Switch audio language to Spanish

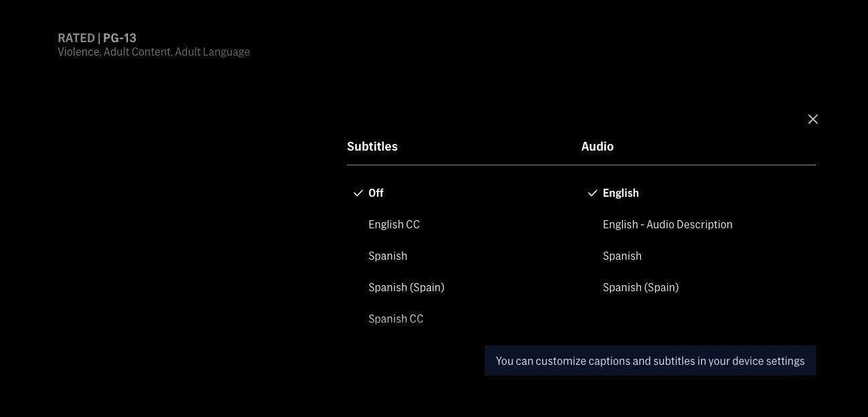pos(622,256)
